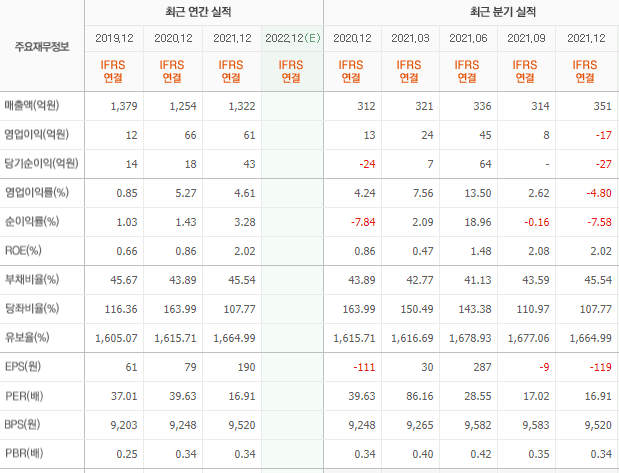Select the 2022.12(E) estimate column header
This screenshot has height=473, width=619.
click(293, 38)
